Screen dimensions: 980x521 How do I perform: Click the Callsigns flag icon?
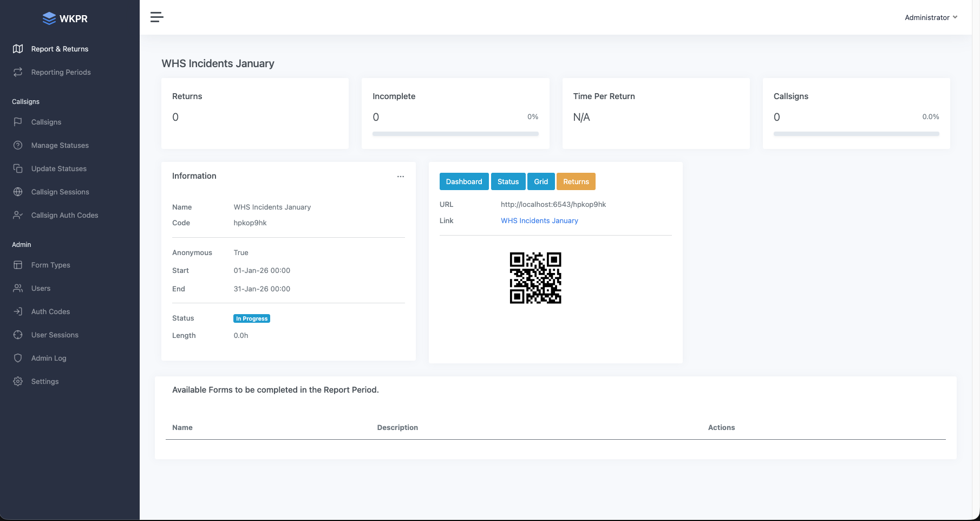point(18,122)
